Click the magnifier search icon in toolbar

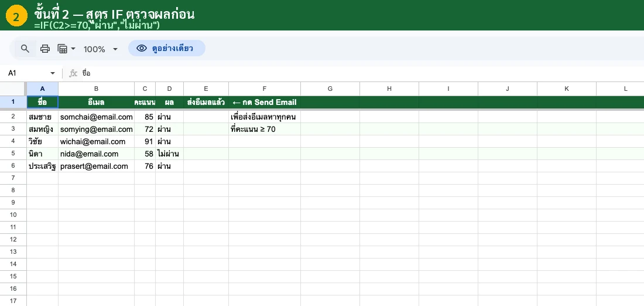[25, 49]
